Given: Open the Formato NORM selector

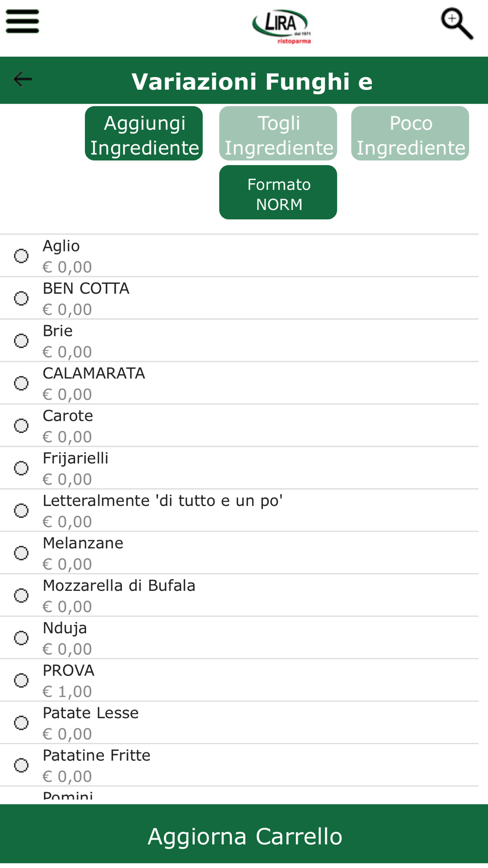Looking at the screenshot, I should [278, 192].
